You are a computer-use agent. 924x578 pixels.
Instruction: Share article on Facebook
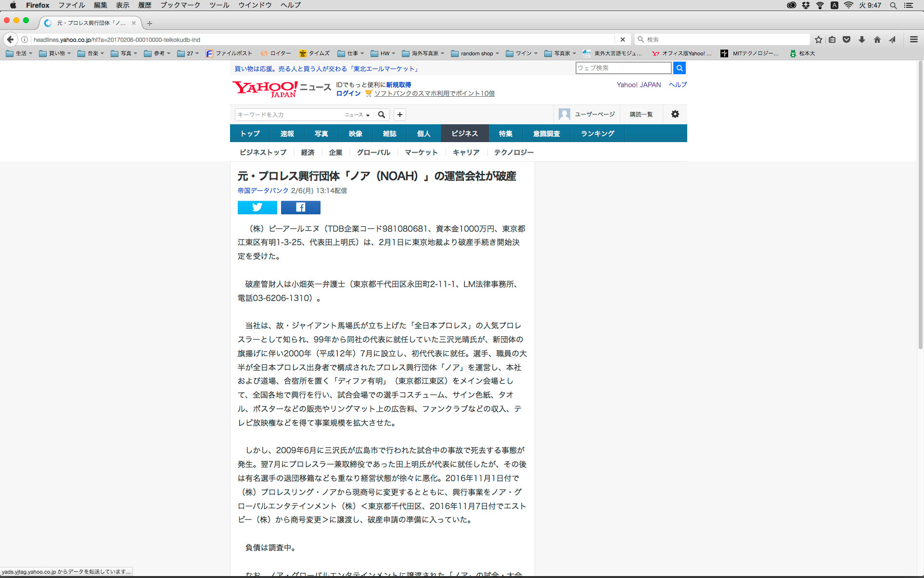[x=300, y=208]
